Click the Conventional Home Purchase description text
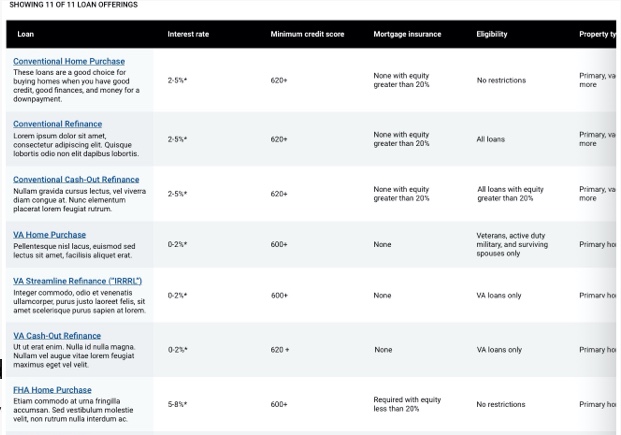 pos(76,86)
